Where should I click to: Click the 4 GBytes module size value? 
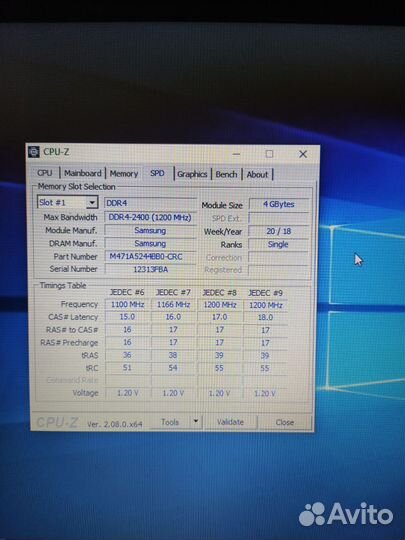pyautogui.click(x=279, y=204)
